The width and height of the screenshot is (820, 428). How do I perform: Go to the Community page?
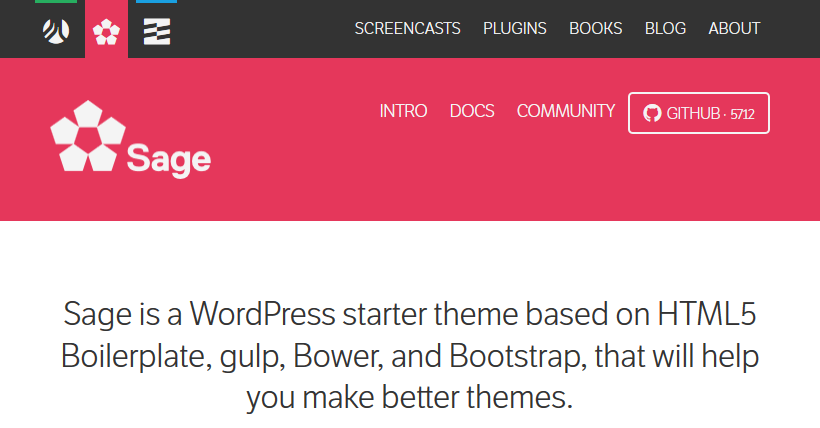coord(566,111)
